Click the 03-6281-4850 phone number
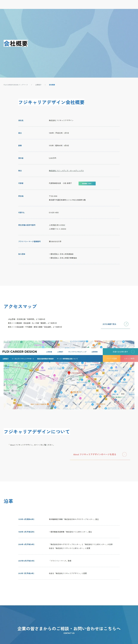 54,213
